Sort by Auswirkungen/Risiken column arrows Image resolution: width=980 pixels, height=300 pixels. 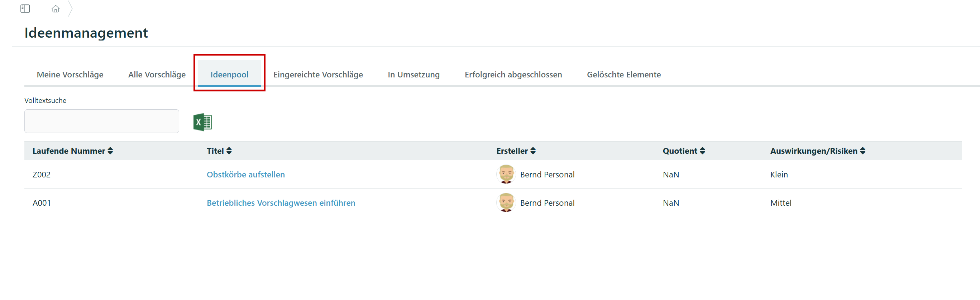pos(862,151)
